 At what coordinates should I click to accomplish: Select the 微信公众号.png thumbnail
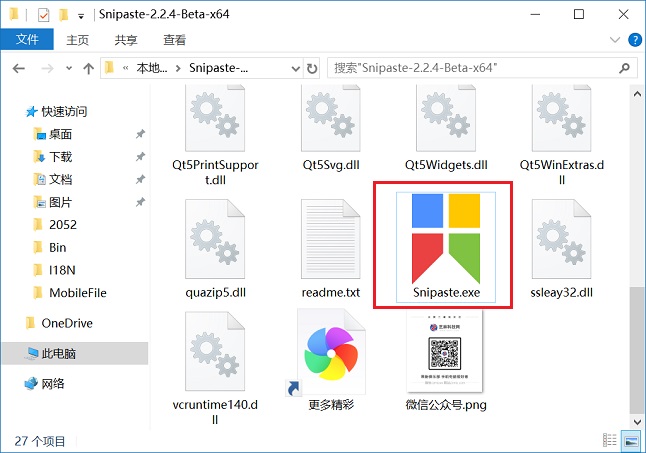coord(445,351)
